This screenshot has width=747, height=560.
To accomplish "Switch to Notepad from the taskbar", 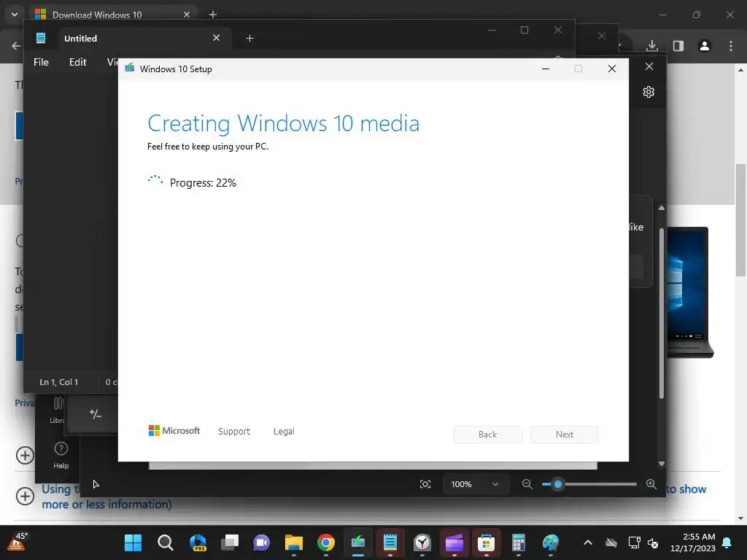I will tap(390, 542).
